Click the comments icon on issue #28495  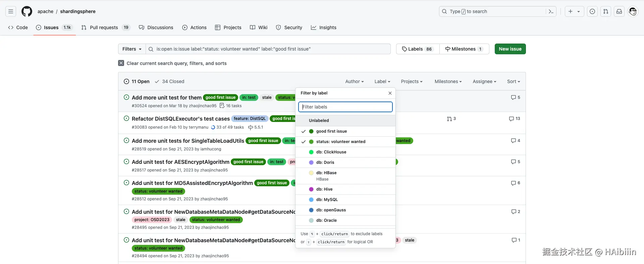click(x=514, y=212)
